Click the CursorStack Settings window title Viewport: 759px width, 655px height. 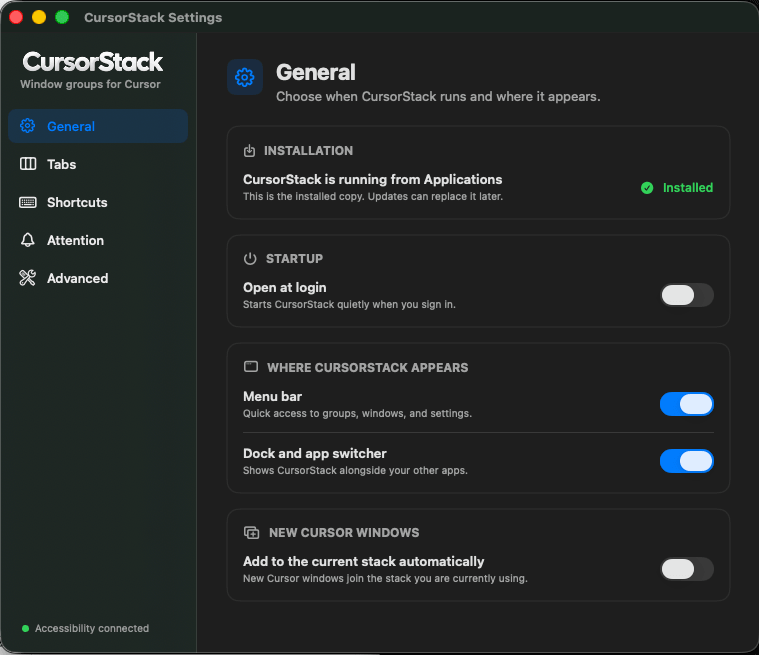(x=153, y=17)
